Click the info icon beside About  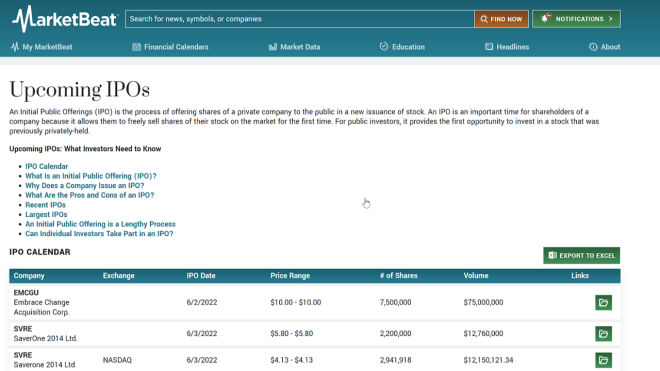coord(593,47)
